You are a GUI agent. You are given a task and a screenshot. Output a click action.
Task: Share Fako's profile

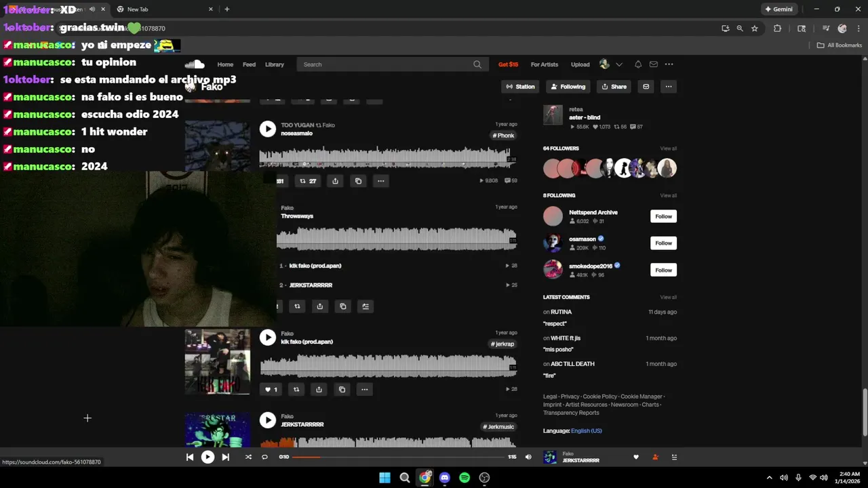tap(614, 87)
